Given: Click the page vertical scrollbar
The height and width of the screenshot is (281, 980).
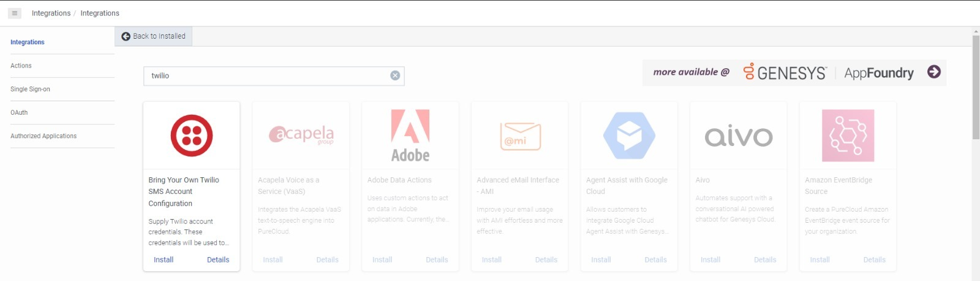Looking at the screenshot, I should (x=976, y=87).
